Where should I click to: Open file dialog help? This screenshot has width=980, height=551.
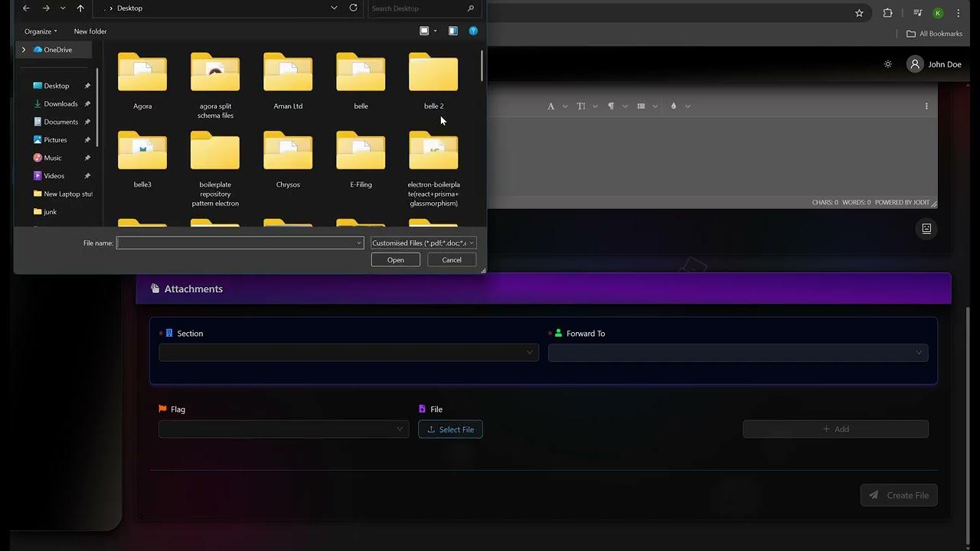(x=473, y=31)
